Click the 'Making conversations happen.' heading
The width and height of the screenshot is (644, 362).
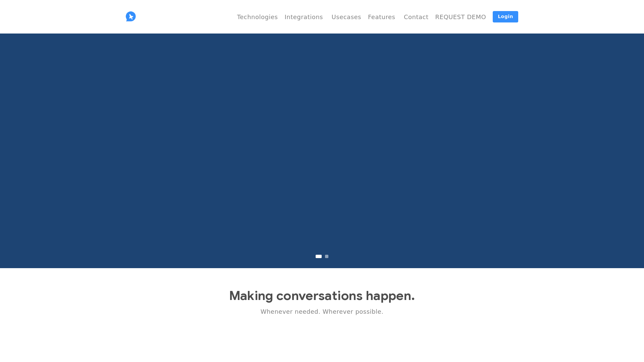coord(322,296)
